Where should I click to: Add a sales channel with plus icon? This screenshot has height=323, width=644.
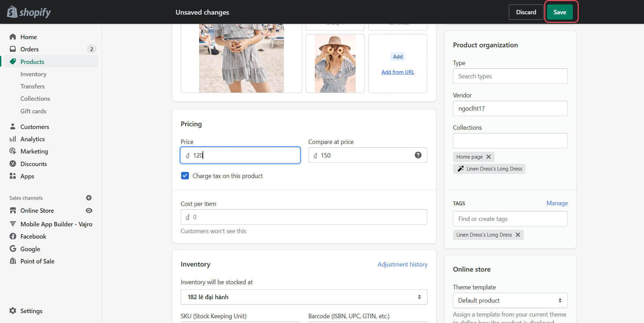pyautogui.click(x=89, y=198)
